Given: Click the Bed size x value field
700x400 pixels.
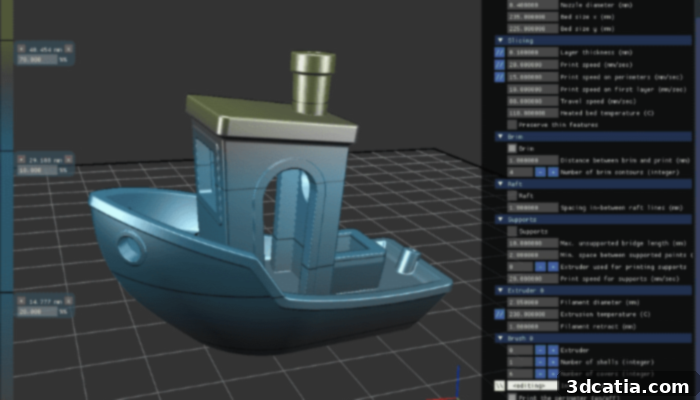Looking at the screenshot, I should point(533,17).
